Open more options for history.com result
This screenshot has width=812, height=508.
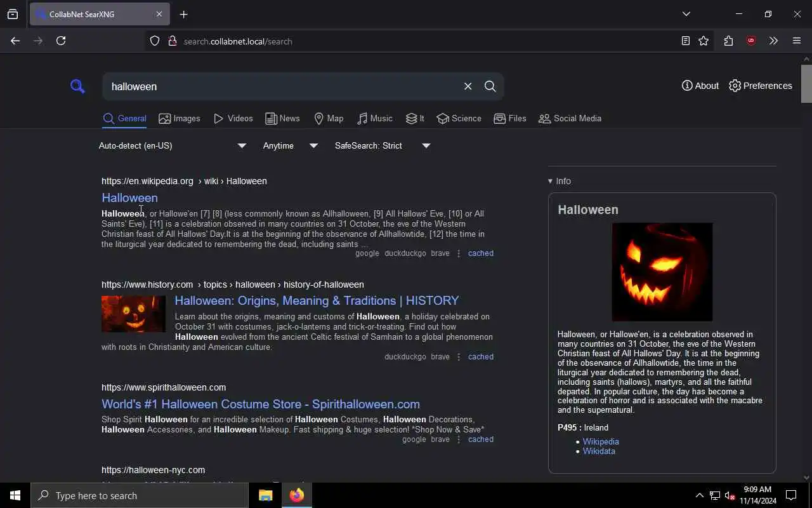459,357
